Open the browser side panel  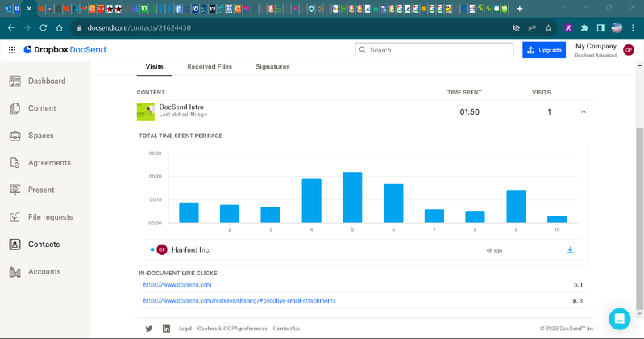tap(600, 28)
